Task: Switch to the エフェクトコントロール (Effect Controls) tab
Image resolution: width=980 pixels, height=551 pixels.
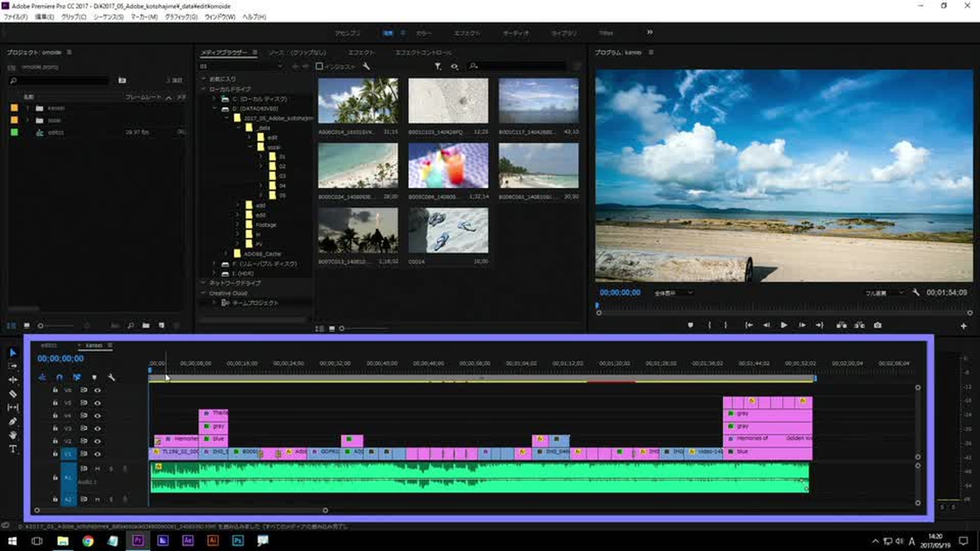Action: (x=423, y=53)
